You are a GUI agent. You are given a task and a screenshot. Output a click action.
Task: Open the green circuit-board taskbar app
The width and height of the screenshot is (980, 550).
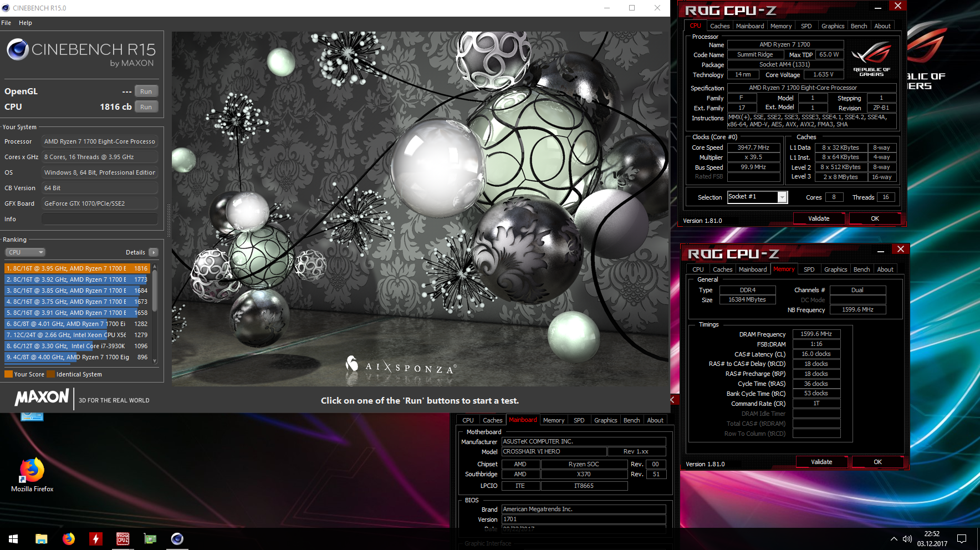pos(150,539)
